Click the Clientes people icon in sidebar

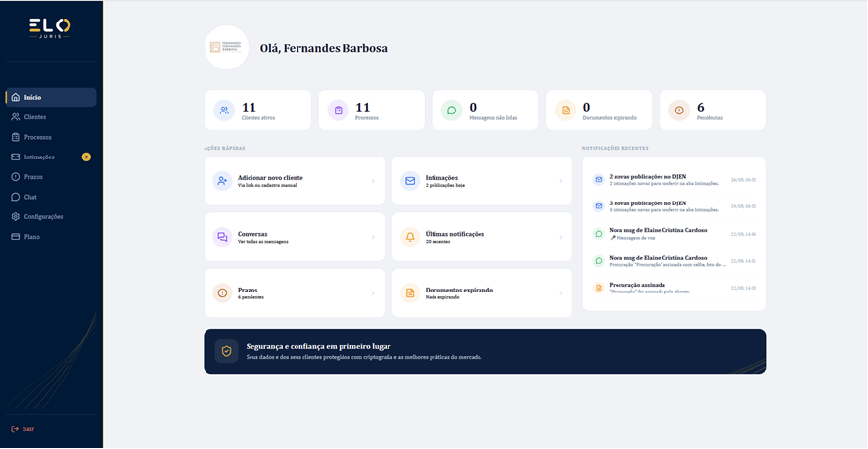point(16,117)
